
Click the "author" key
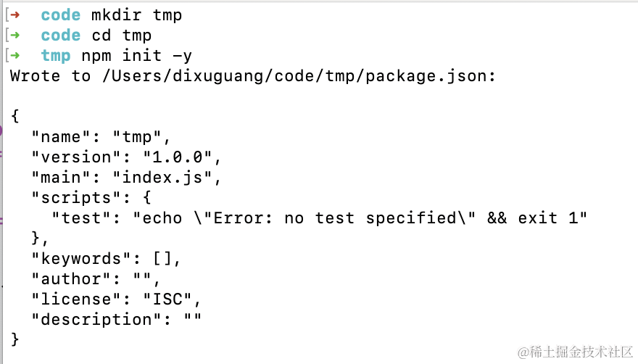[71, 279]
